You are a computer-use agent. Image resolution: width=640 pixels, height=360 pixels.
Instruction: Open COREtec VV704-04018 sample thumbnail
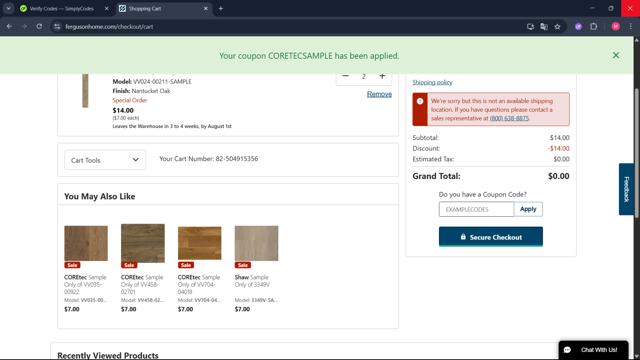(200, 243)
